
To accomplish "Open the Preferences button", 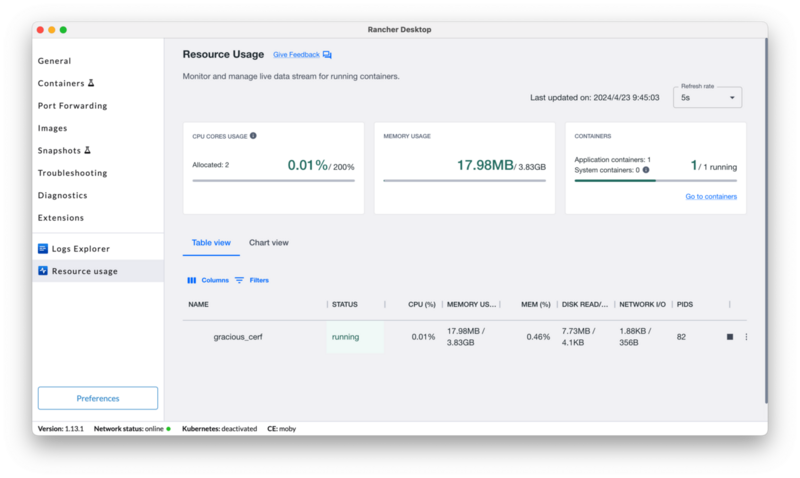I will click(x=98, y=398).
